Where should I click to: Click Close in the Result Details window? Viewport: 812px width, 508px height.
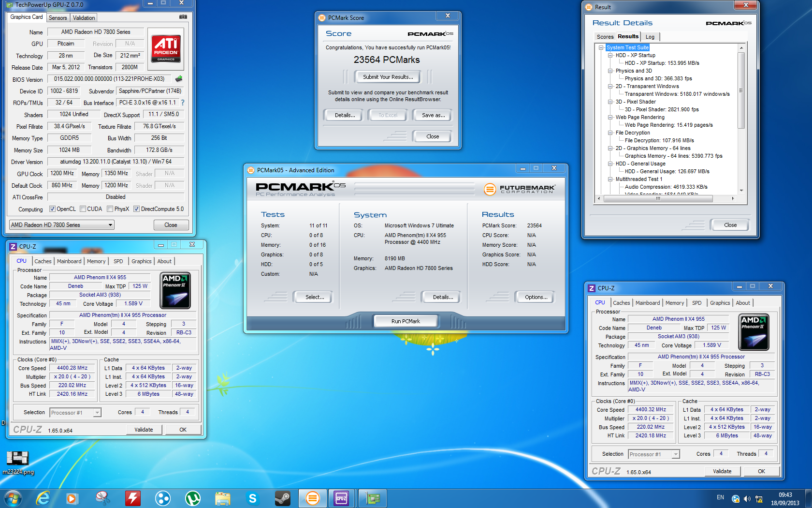(x=730, y=225)
